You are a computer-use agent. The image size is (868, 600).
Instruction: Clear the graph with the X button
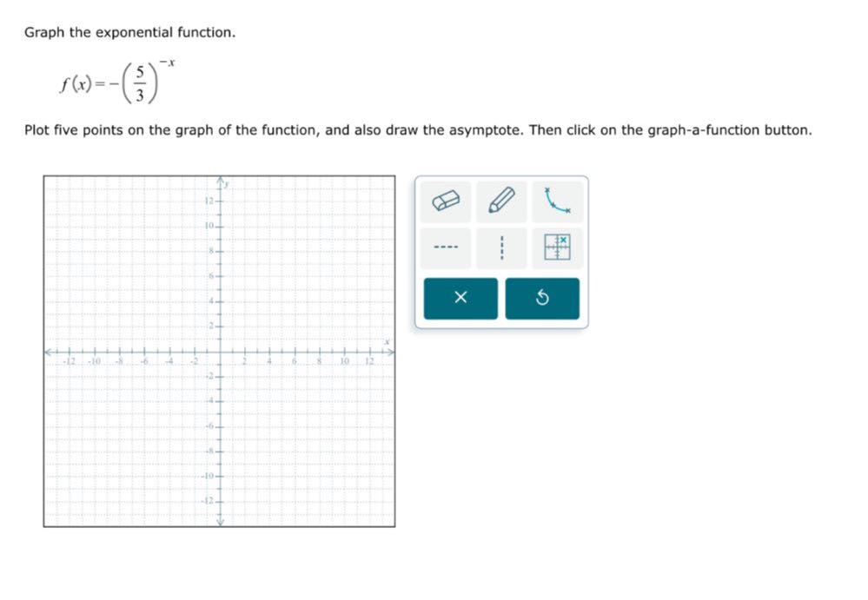click(461, 298)
